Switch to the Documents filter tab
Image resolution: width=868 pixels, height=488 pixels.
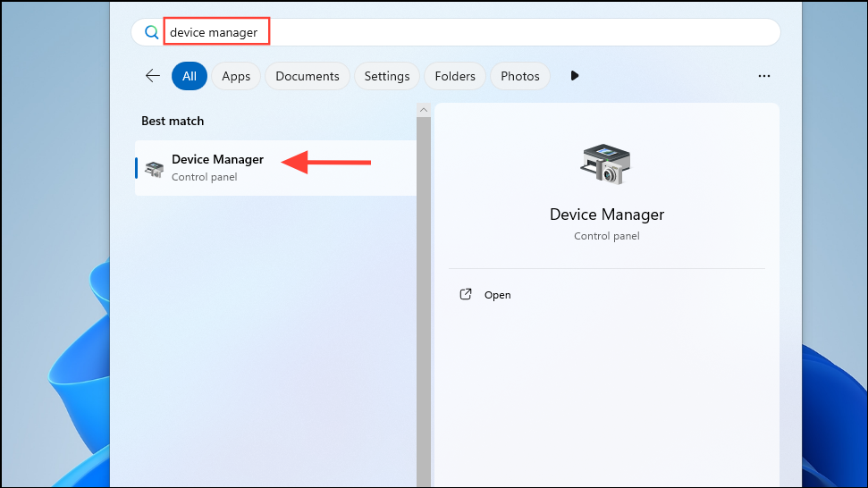[308, 76]
